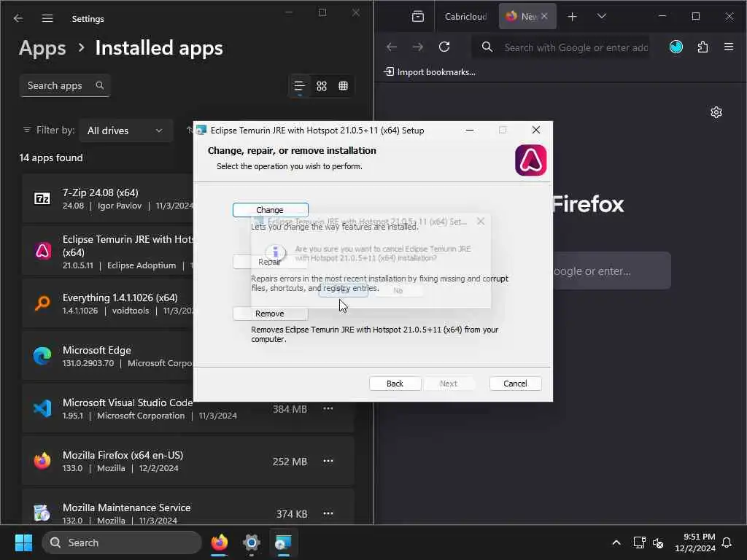747x560 pixels.
Task: Minimize the Eclipse Temurin Setup dialog
Action: click(469, 130)
